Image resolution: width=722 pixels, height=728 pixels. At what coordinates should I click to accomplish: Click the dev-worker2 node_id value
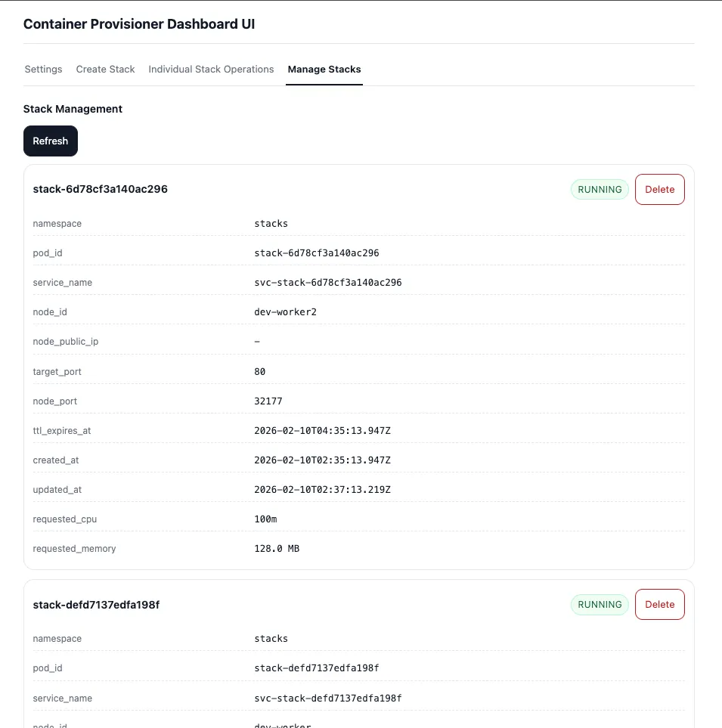point(285,311)
